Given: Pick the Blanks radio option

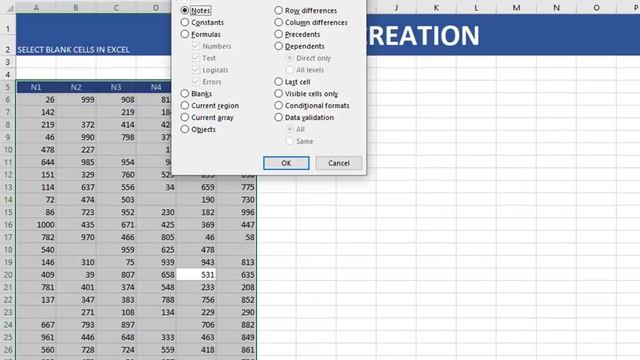Looking at the screenshot, I should [x=196, y=93].
